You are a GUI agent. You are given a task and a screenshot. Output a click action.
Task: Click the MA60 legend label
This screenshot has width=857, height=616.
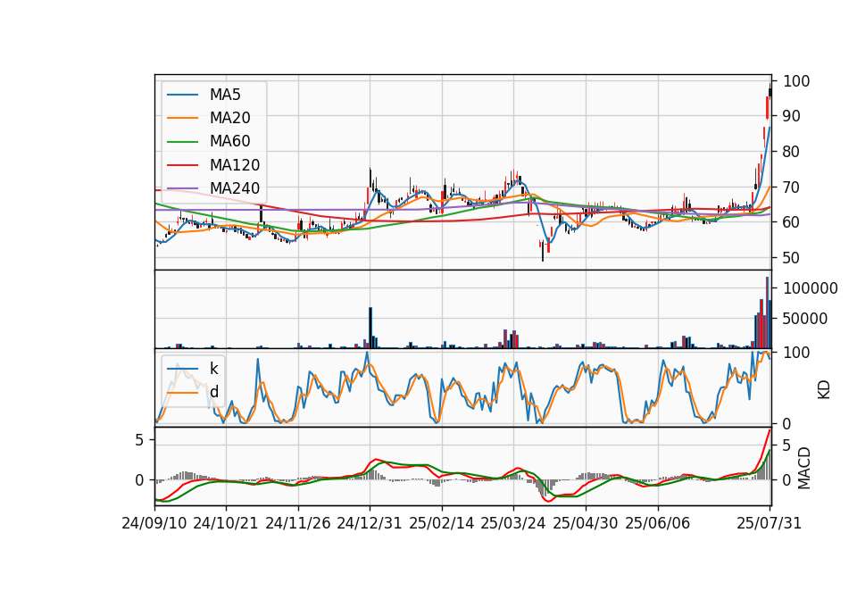pos(229,141)
